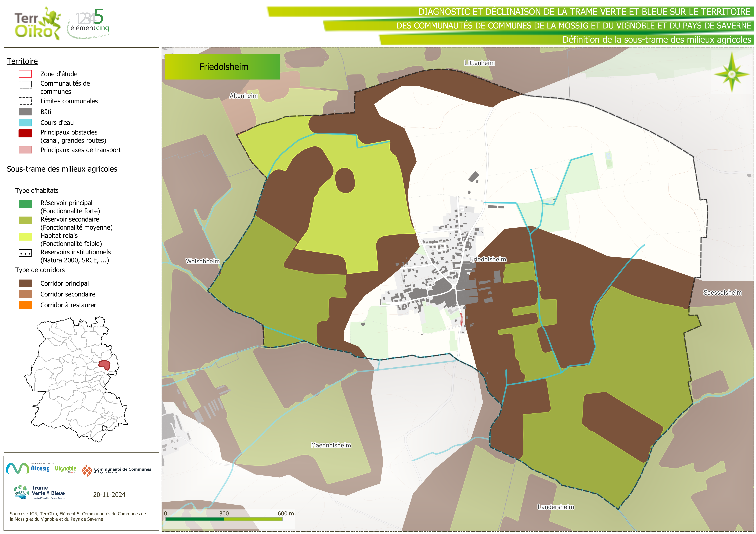Image resolution: width=756 pixels, height=534 pixels.
Task: Click the Corridor à restaurer orange swatch
Action: [25, 305]
